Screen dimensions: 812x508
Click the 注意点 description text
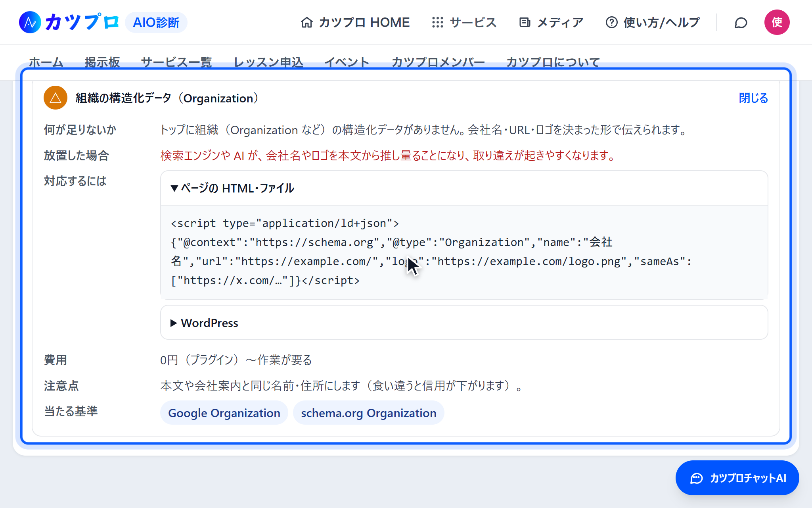pyautogui.click(x=341, y=386)
